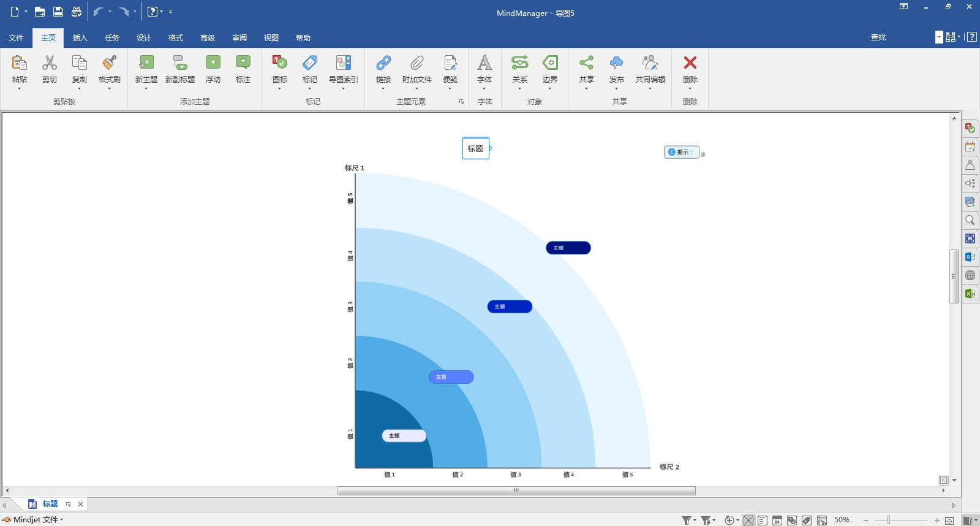The height and width of the screenshot is (526, 980).
Task: Click the 链接 (Link) icon in the ribbon
Action: coord(383,63)
